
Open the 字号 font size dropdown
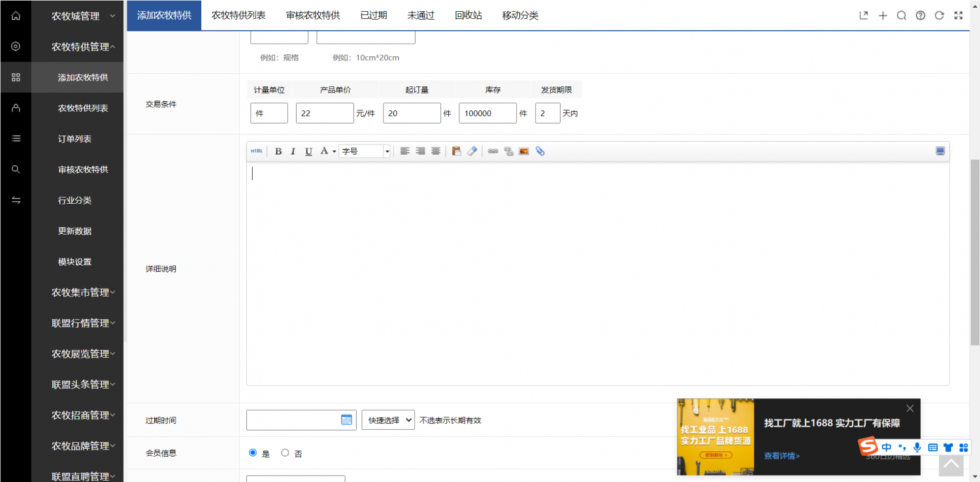(x=364, y=152)
